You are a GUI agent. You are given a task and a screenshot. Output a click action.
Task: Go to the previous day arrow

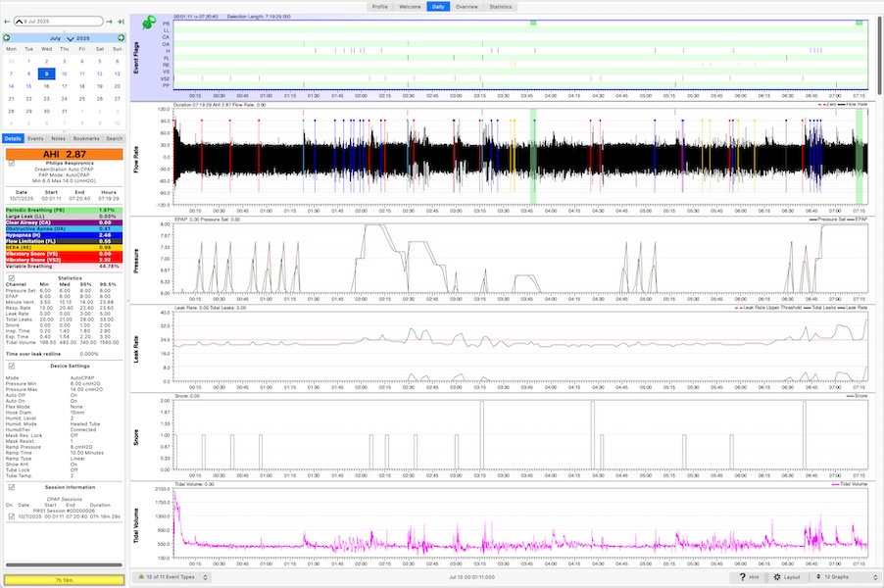point(7,22)
